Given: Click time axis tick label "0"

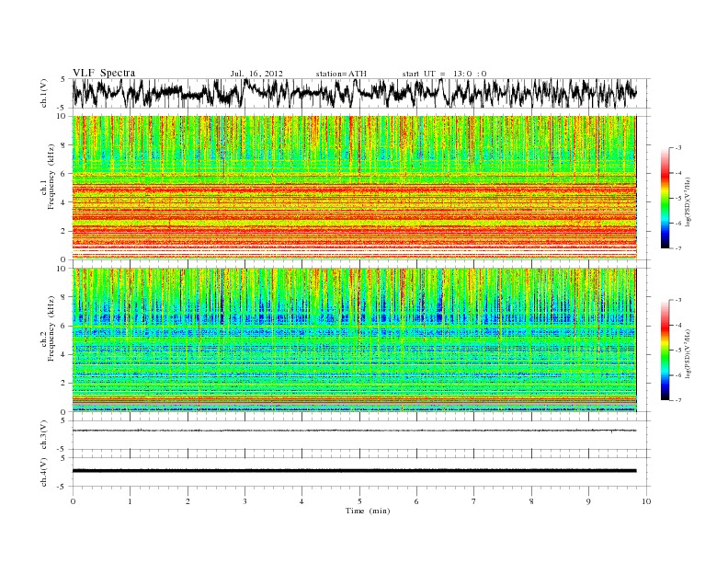Looking at the screenshot, I should tap(73, 501).
